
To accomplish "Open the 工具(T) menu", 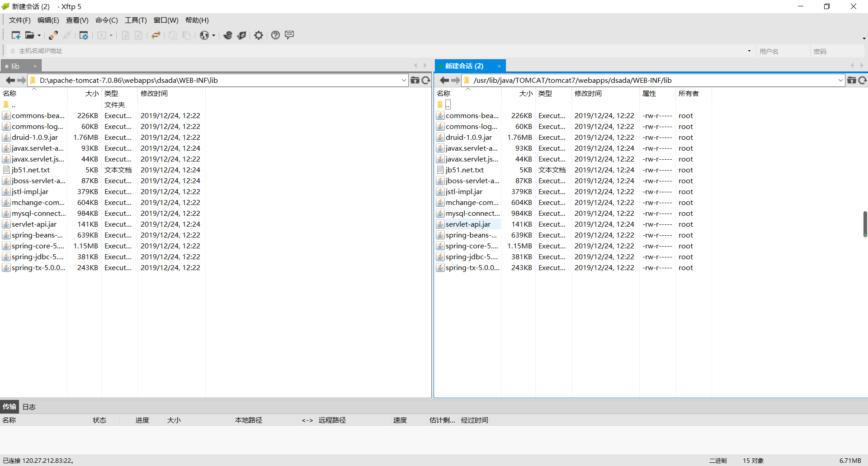I will pyautogui.click(x=136, y=20).
